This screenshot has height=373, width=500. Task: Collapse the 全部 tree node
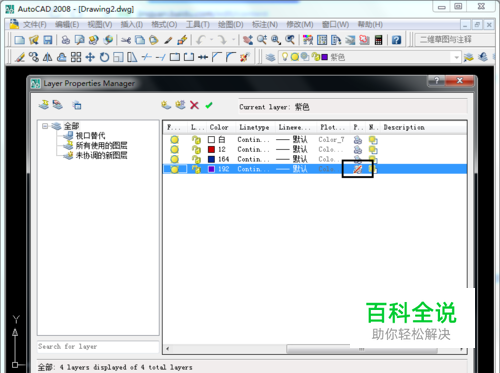pos(45,126)
